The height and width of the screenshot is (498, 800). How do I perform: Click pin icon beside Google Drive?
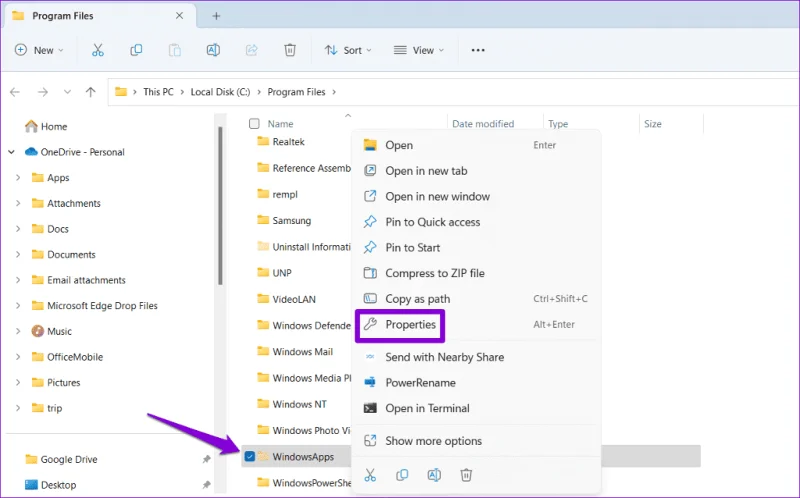click(x=206, y=459)
